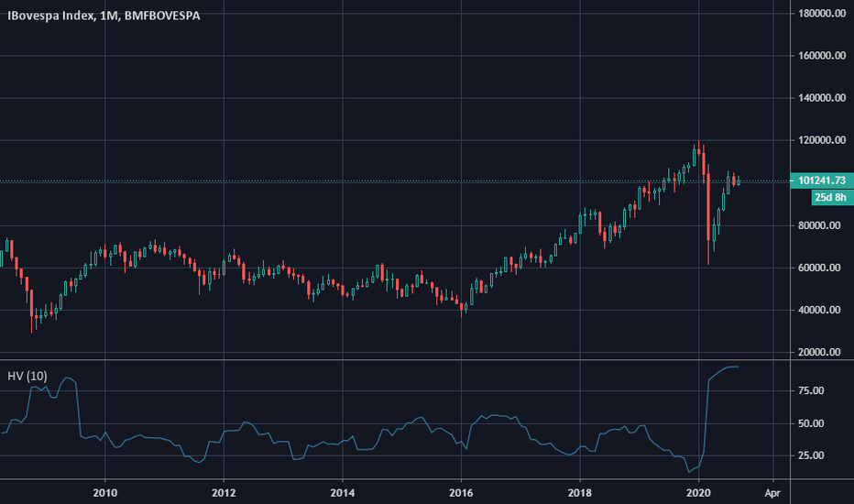Click the 120000.00 price axis label

click(822, 140)
